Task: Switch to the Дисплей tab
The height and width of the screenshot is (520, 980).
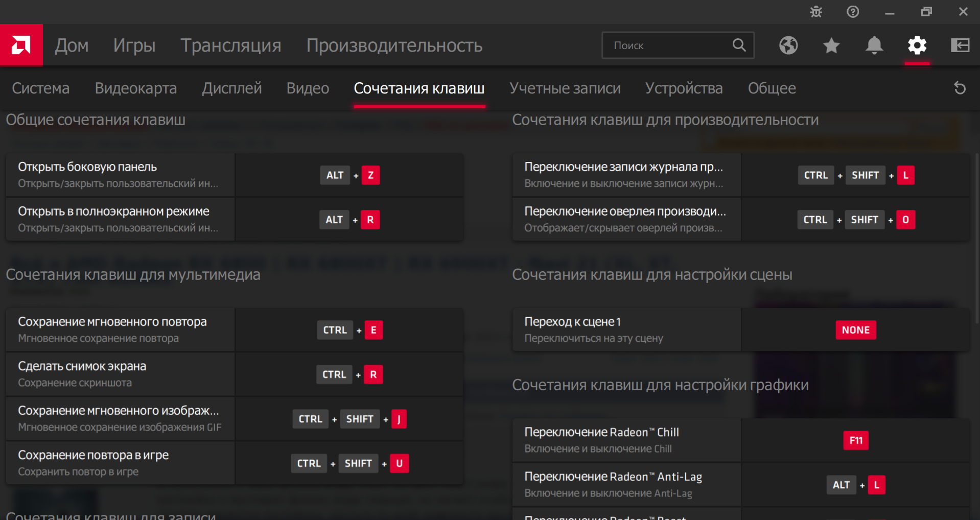Action: pos(231,88)
